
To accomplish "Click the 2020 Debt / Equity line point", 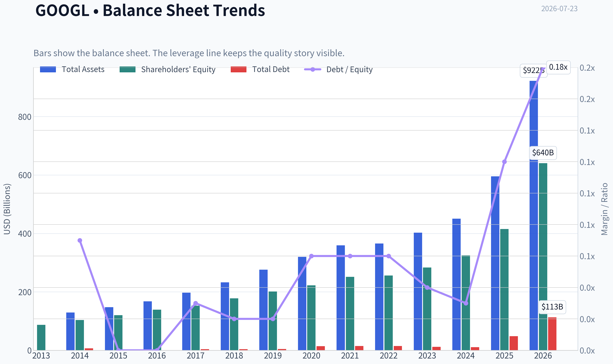I will (x=311, y=256).
